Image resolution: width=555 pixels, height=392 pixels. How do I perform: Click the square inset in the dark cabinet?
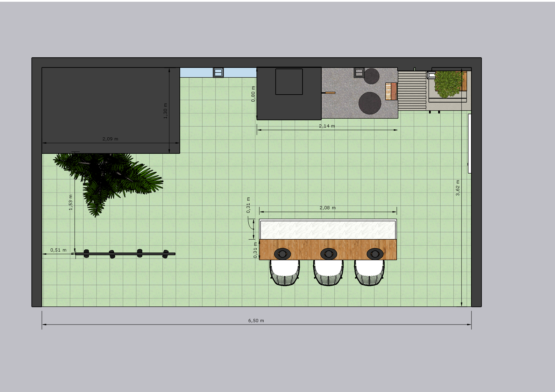pos(289,82)
